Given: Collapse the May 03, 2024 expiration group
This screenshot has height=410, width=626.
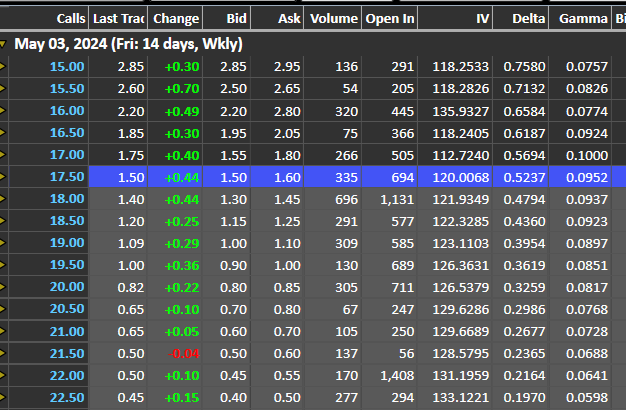Looking at the screenshot, I should (3, 44).
